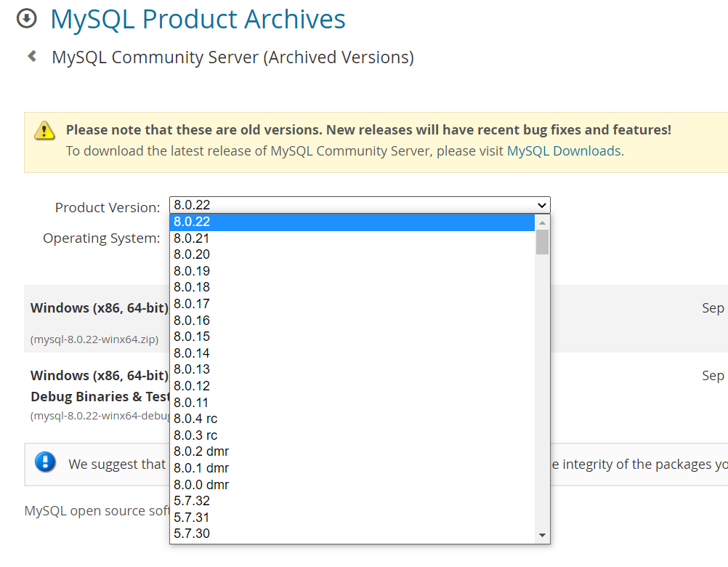Click the down arrow on the dropdown scrollbar
Viewport: 728px width, 567px height.
pos(542,536)
